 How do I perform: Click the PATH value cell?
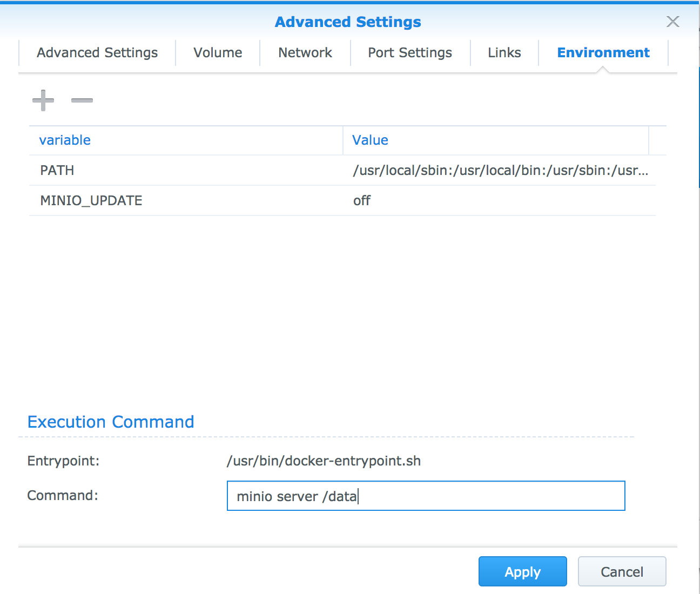coord(500,171)
